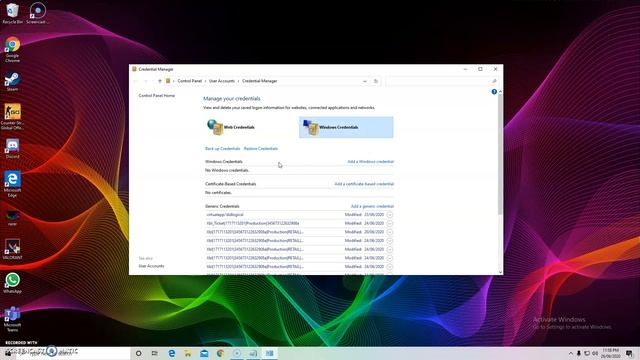Click the Control Panel search field

442,81
